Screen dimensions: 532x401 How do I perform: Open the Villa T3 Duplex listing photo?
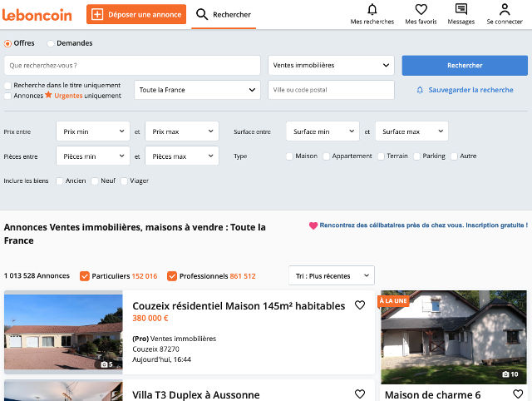[63, 391]
